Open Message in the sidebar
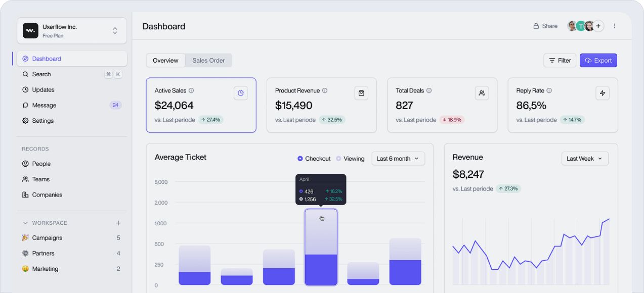Image resolution: width=644 pixels, height=293 pixels. pos(44,105)
